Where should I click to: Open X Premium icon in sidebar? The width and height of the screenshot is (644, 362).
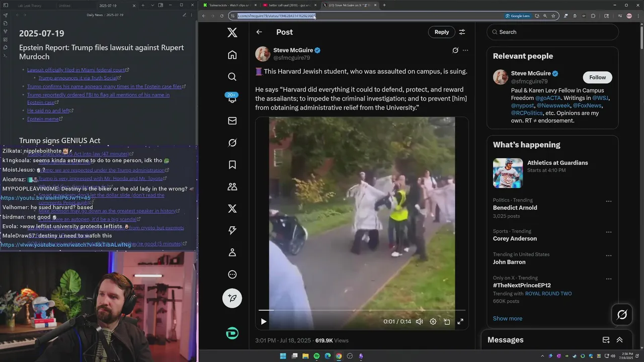click(x=232, y=209)
